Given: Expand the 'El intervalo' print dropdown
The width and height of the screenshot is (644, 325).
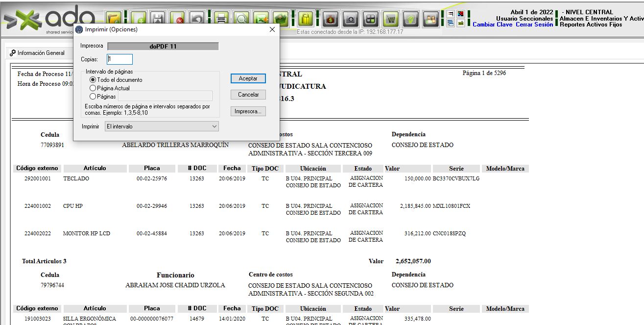Looking at the screenshot, I should (x=162, y=126).
